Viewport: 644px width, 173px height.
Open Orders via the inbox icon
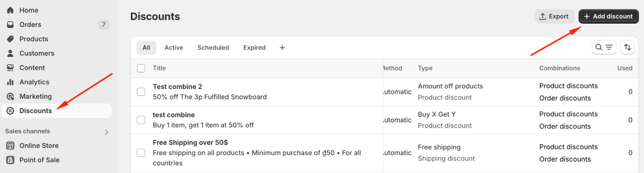[10, 24]
